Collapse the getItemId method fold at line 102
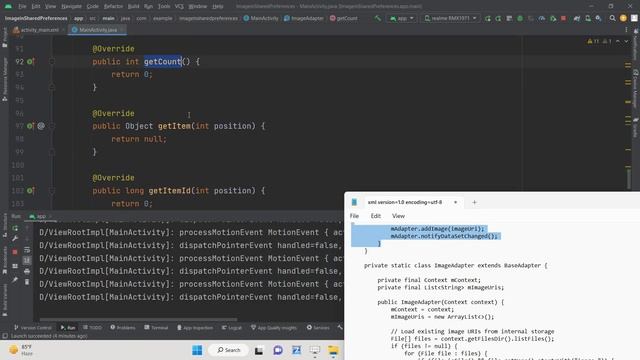Image resolution: width=640 pixels, height=360 pixels. pos(52,191)
